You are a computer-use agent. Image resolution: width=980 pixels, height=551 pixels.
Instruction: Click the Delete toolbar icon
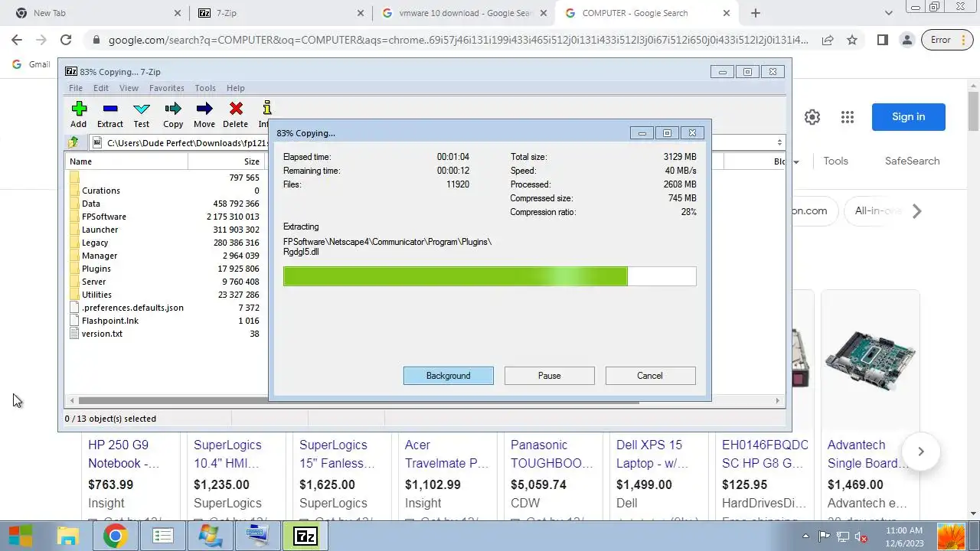coord(236,114)
